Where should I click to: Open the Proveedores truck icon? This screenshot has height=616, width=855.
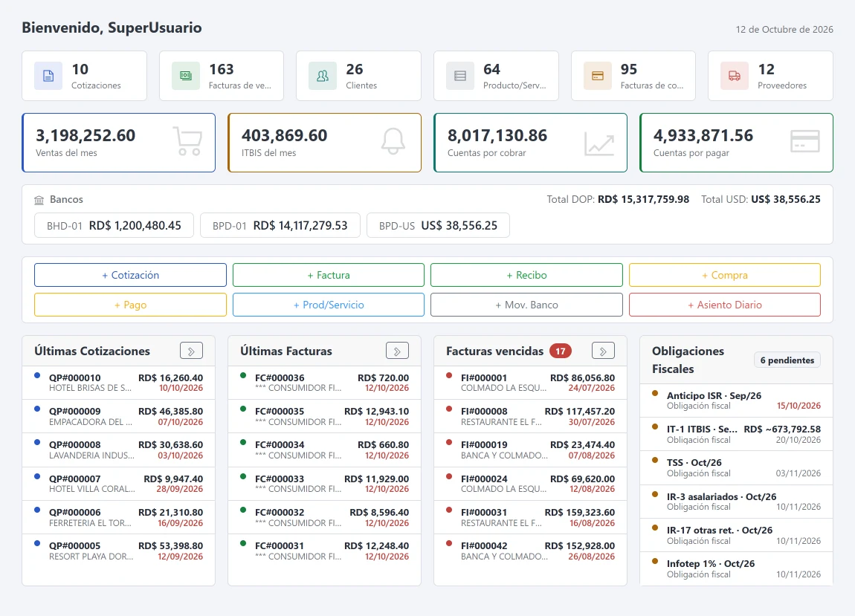735,76
